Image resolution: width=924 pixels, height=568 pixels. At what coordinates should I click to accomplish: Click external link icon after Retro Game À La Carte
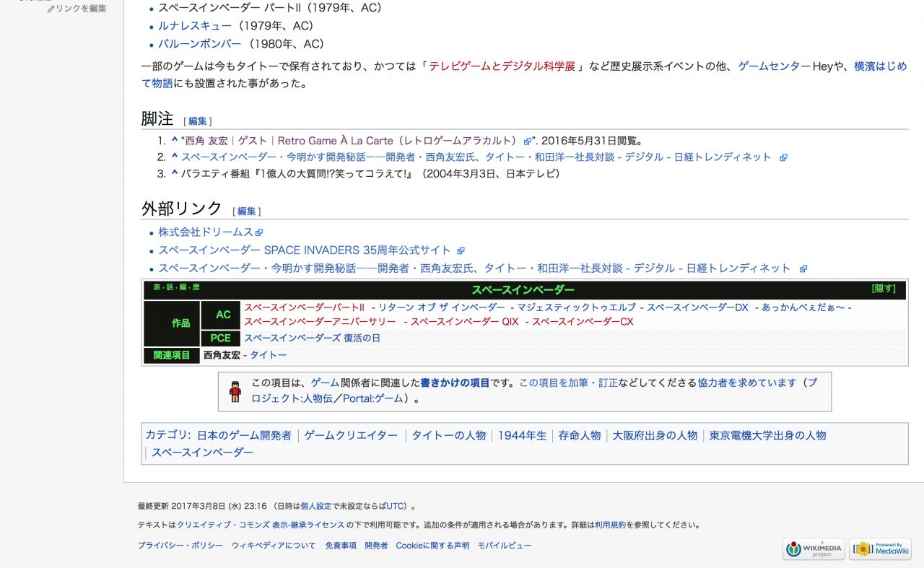pyautogui.click(x=528, y=141)
